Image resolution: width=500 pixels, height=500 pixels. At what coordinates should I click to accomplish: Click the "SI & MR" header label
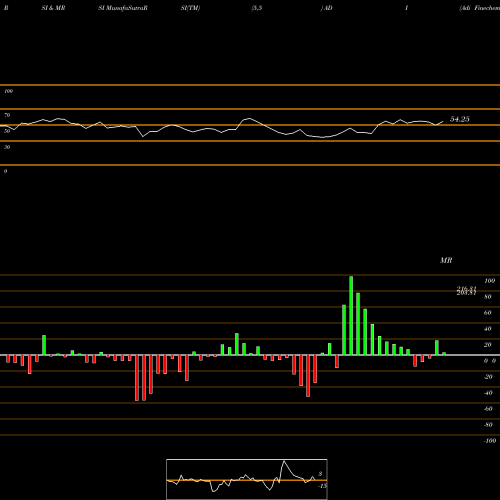click(53, 8)
